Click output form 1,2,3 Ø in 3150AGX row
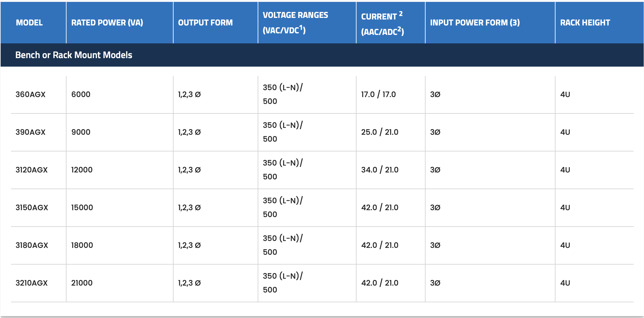This screenshot has height=318, width=644. coord(189,207)
